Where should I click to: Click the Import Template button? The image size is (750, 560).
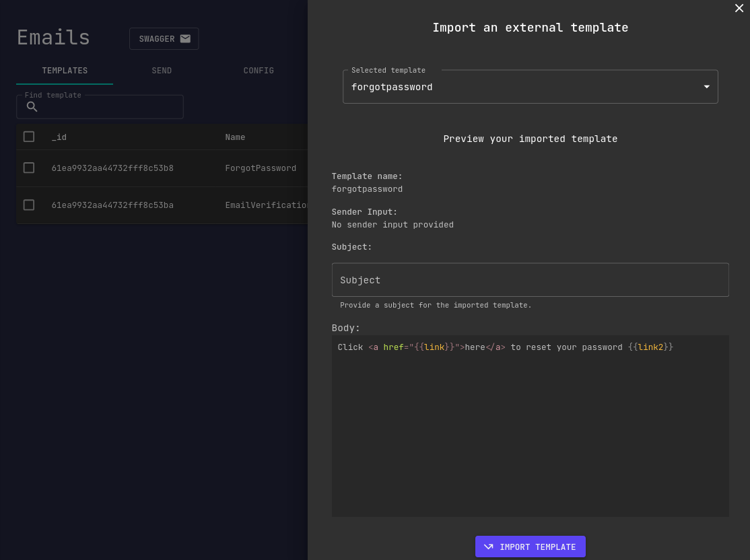click(x=530, y=547)
